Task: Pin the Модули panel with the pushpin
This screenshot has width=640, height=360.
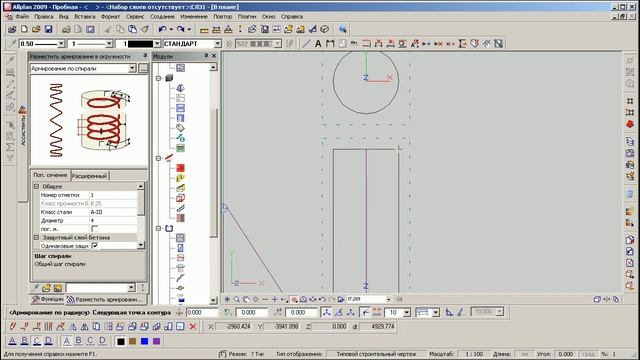Action: [206, 56]
